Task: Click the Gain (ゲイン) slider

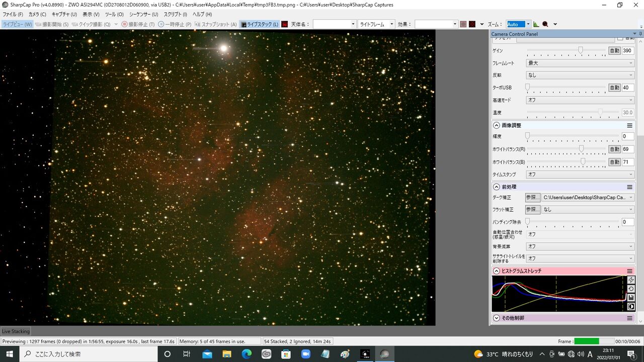Action: tap(566, 50)
